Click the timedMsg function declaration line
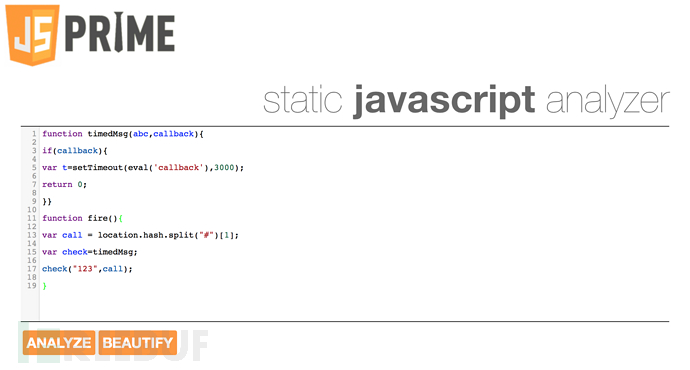Screen dimensions: 690x370 click(123, 134)
